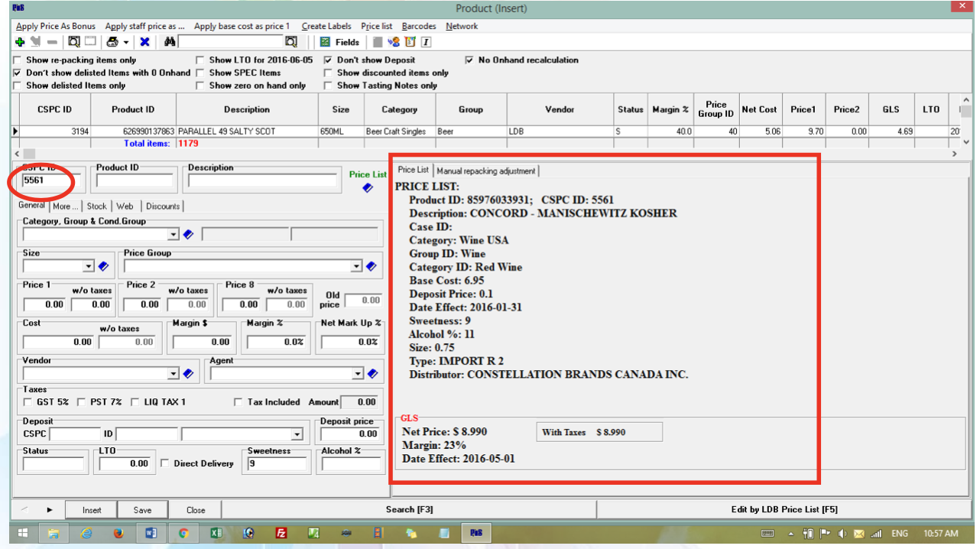Click the italic I icon in toolbar
980x549 pixels.
426,42
